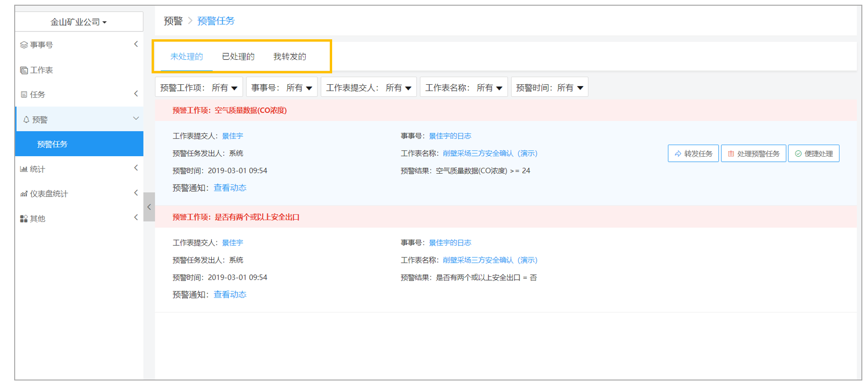Click the 预警任务 breadcrumb link
The width and height of the screenshot is (868, 389).
click(216, 21)
